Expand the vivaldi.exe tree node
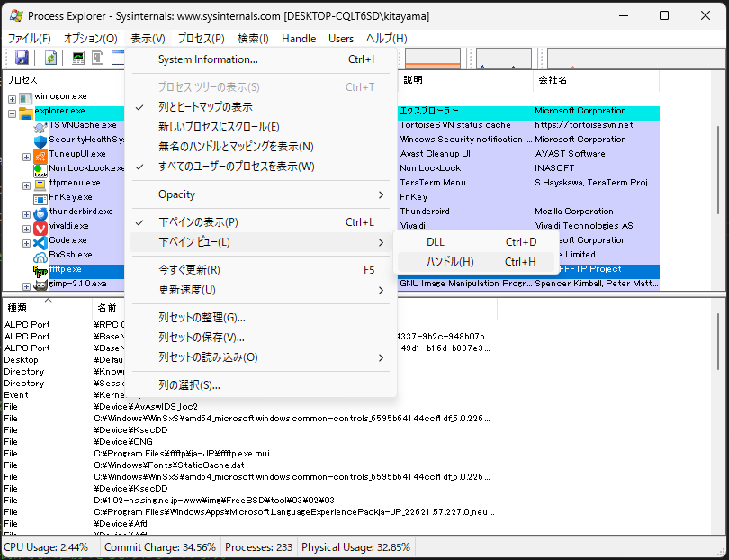 point(26,229)
